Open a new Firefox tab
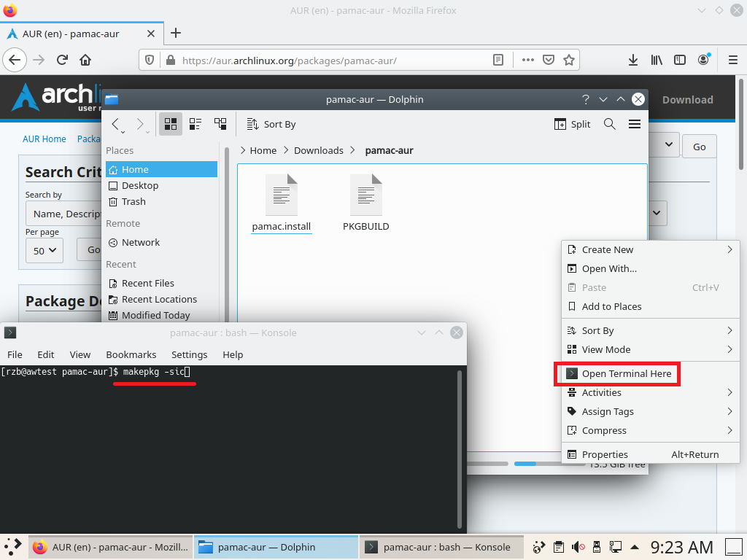747x560 pixels. (176, 33)
